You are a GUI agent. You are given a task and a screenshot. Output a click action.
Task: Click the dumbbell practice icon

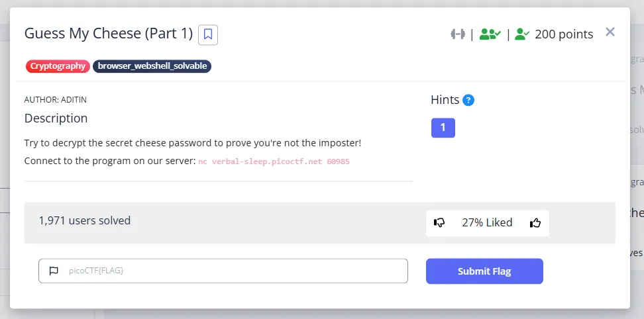[458, 34]
